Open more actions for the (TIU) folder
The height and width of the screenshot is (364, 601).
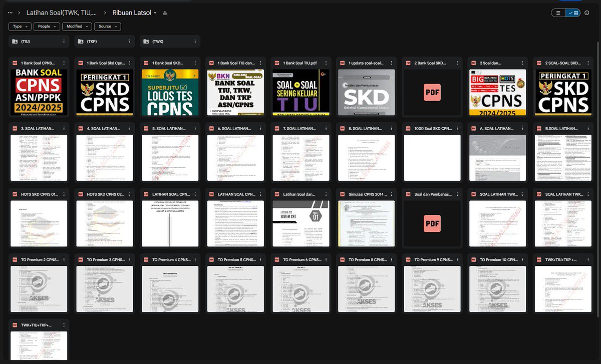point(64,42)
